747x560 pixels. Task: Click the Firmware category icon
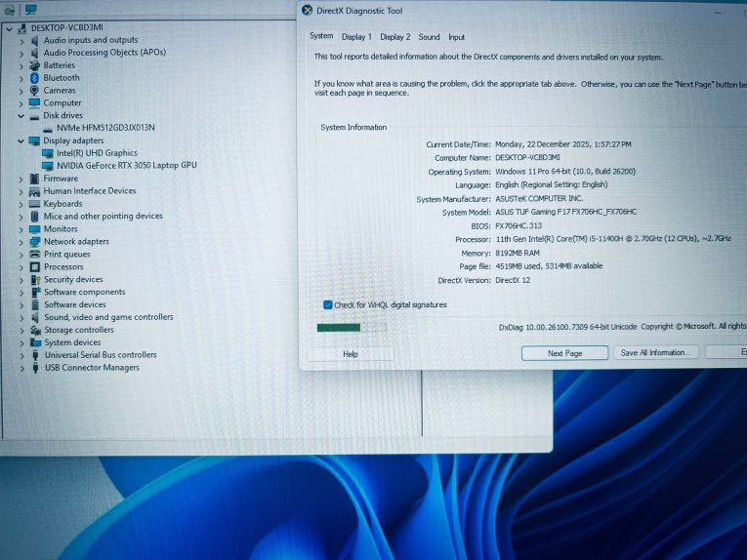point(34,179)
